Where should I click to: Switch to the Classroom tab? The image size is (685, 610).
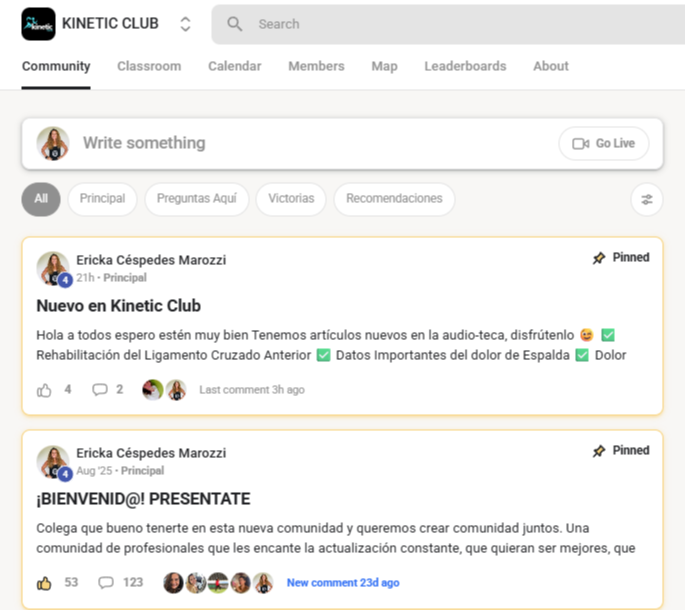[x=149, y=66]
